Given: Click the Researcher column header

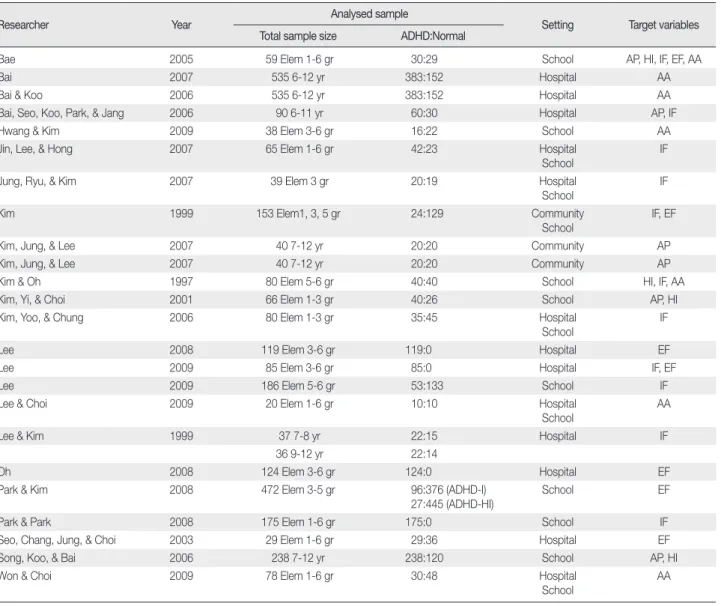Looking at the screenshot, I should pyautogui.click(x=24, y=25).
